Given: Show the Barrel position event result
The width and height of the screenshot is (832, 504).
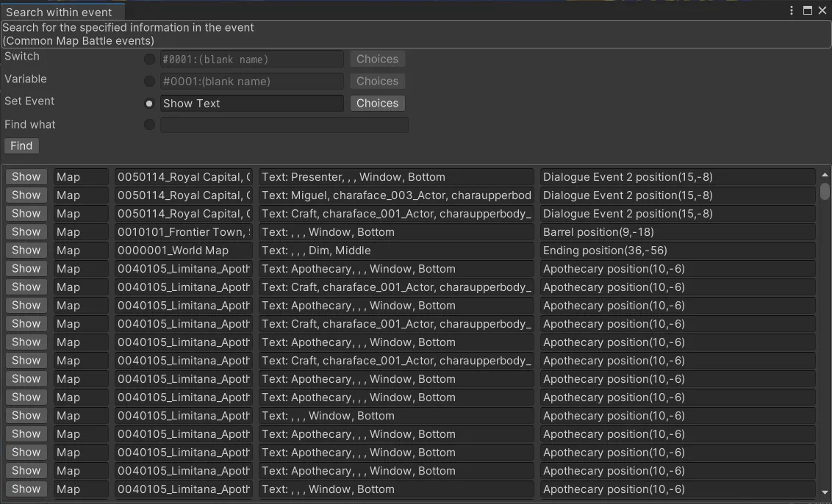Looking at the screenshot, I should [26, 232].
